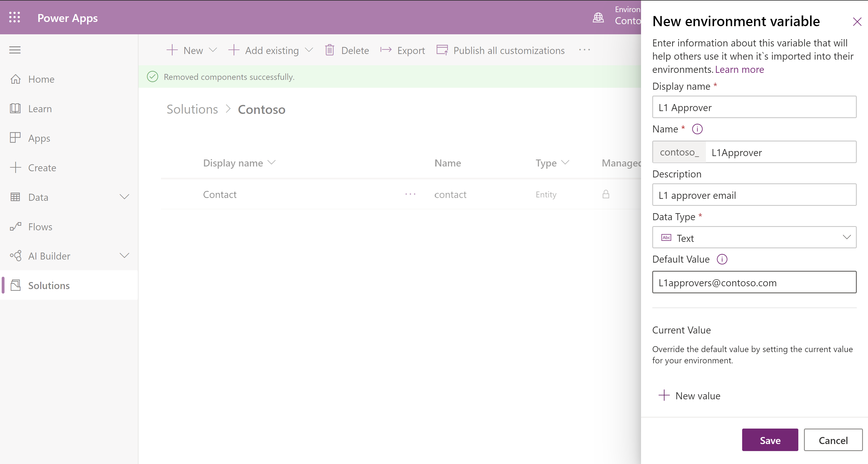This screenshot has width=868, height=464.
Task: Click the Default Value input field
Action: pyautogui.click(x=755, y=282)
